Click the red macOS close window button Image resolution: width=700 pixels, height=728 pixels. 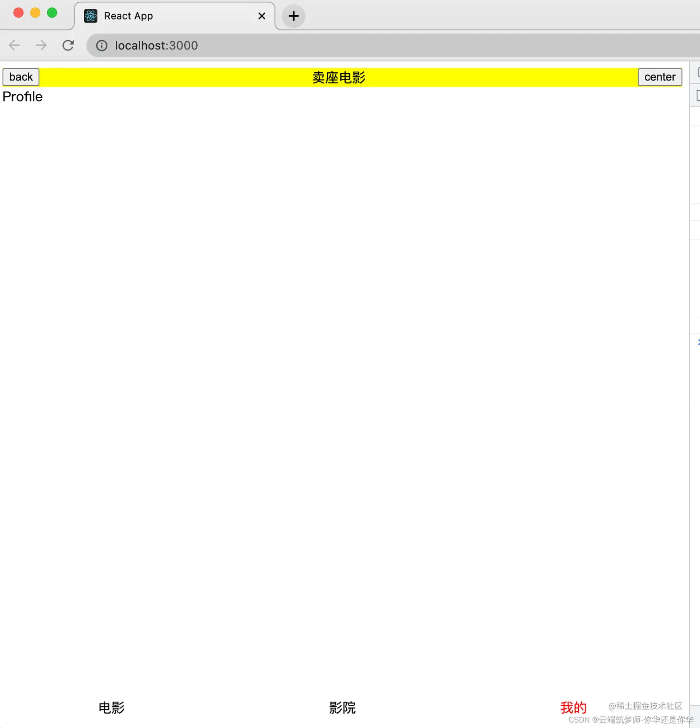19,13
